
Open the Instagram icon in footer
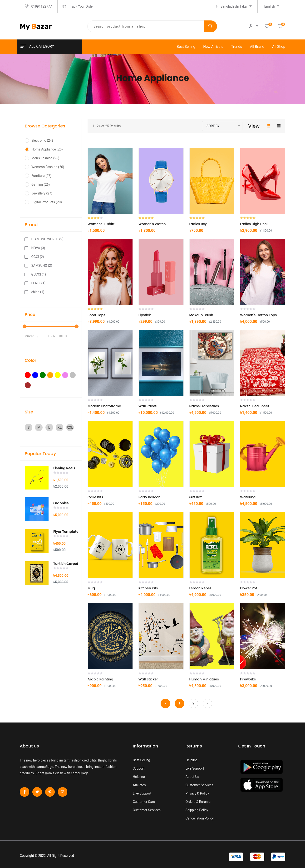coord(63,792)
